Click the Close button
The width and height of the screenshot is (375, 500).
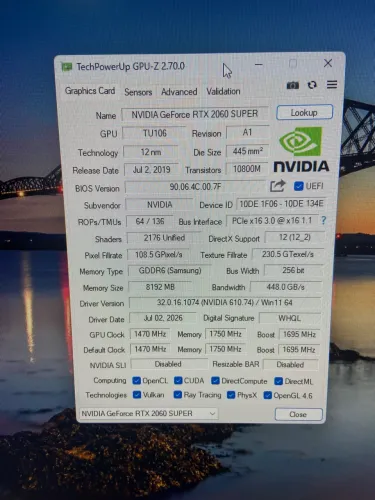click(x=298, y=414)
